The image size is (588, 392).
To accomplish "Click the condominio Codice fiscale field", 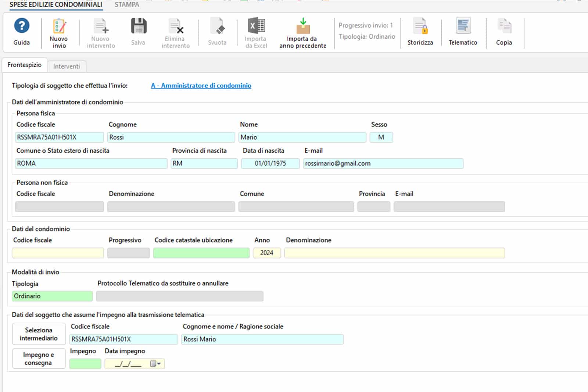I will (x=58, y=253).
